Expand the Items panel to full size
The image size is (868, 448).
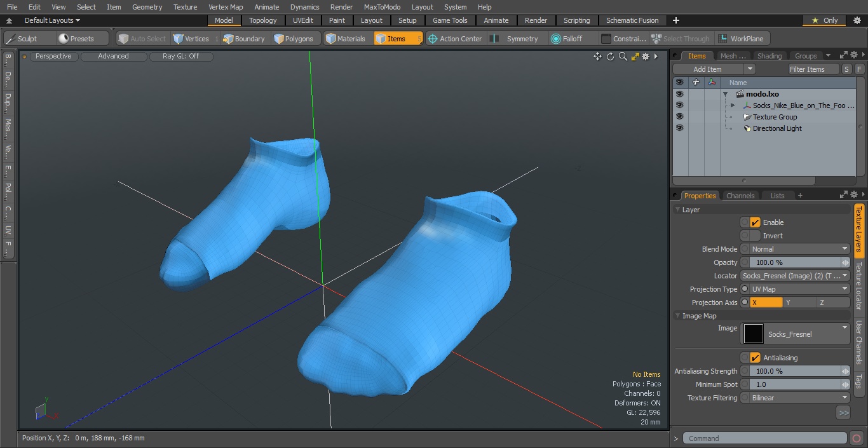844,55
